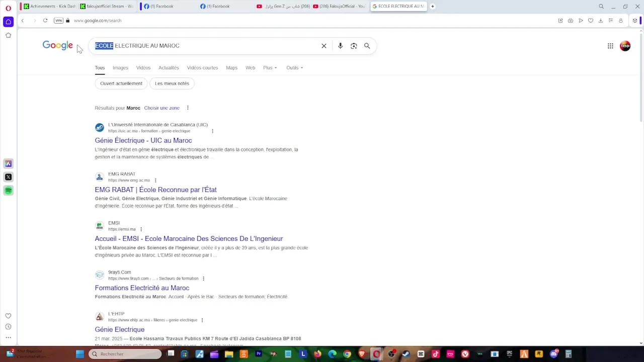Screen dimensions: 644x362
Task: Open EMG RABAT École Reconnue par l'État link
Action: tap(155, 190)
